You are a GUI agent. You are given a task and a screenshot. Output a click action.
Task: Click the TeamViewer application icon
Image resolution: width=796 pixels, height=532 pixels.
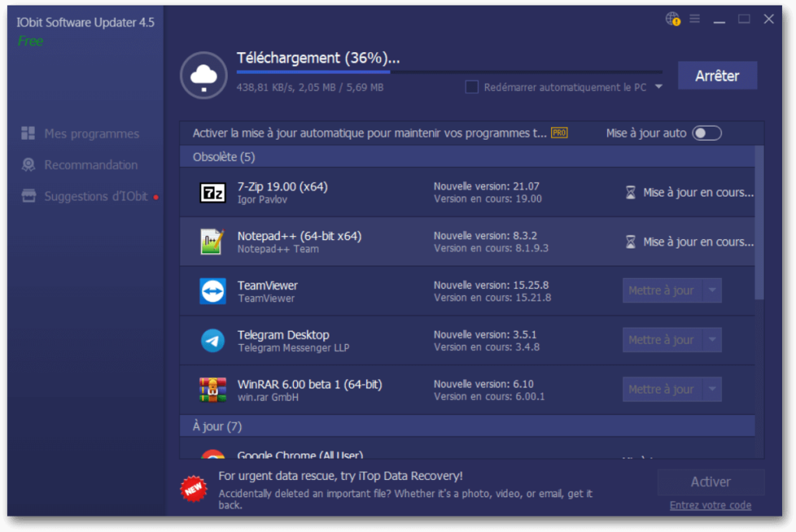coord(213,291)
